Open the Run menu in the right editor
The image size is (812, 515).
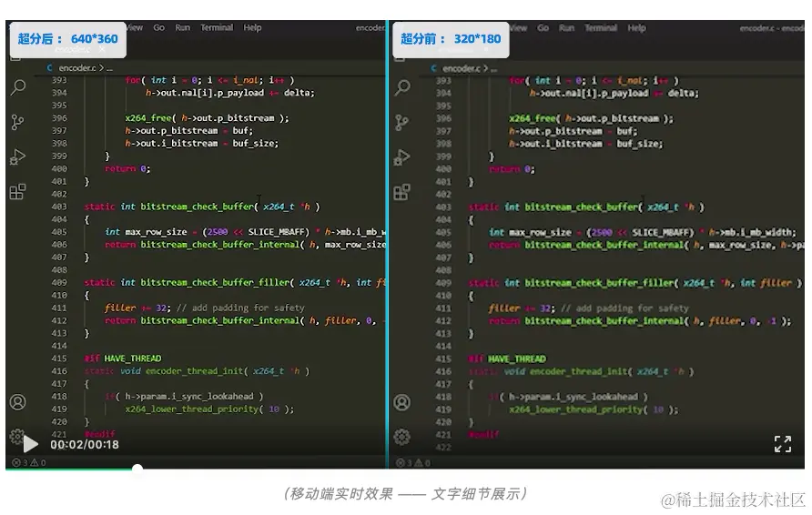click(x=566, y=28)
